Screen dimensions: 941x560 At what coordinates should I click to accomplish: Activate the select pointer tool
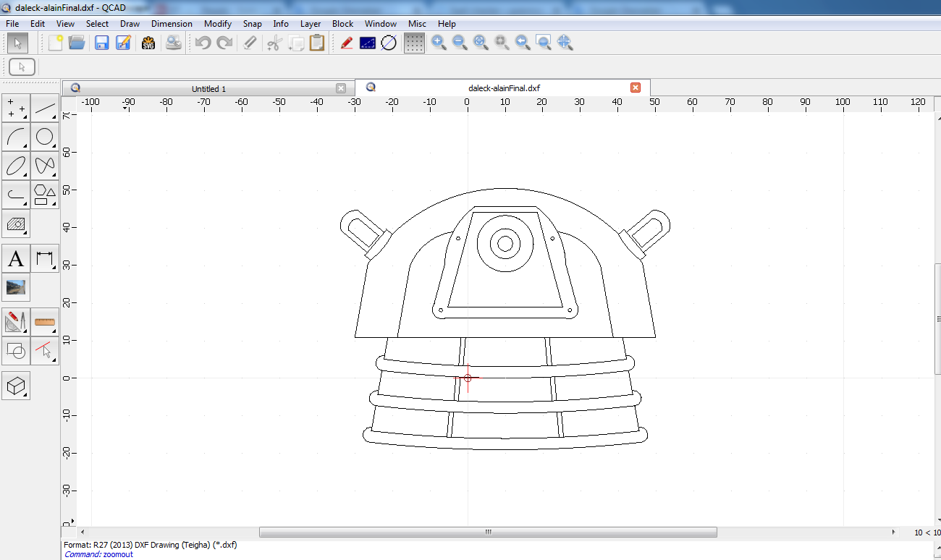point(17,43)
